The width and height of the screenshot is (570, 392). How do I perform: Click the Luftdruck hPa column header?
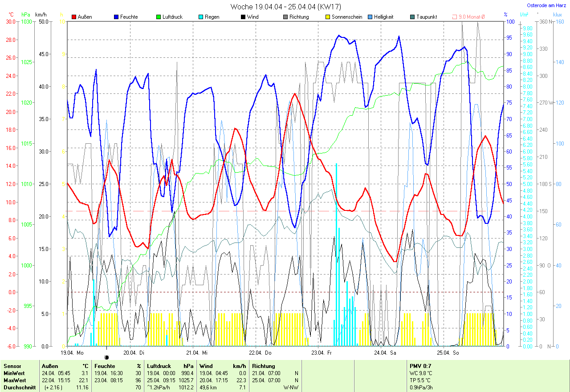[170, 366]
